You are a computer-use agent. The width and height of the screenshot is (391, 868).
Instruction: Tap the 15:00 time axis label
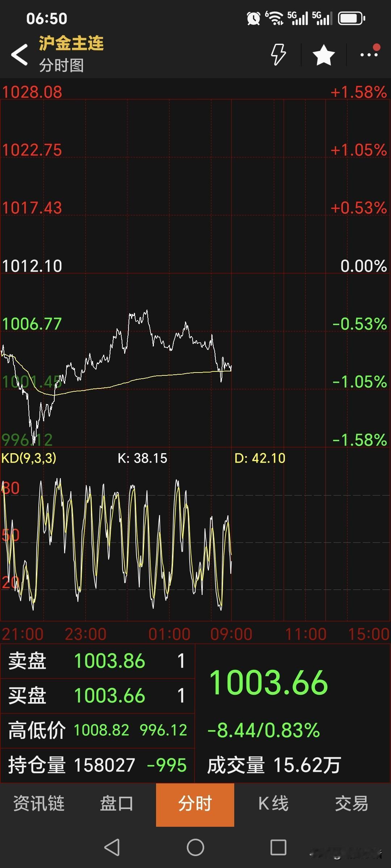click(369, 634)
